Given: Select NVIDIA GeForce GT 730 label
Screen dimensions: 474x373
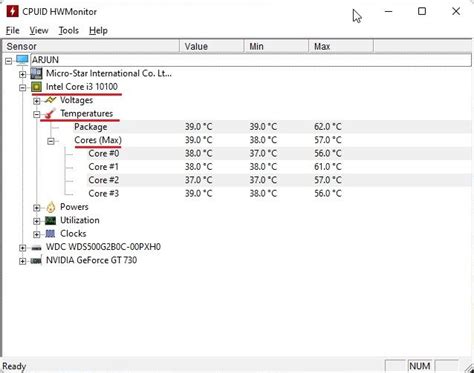Looking at the screenshot, I should [x=91, y=260].
